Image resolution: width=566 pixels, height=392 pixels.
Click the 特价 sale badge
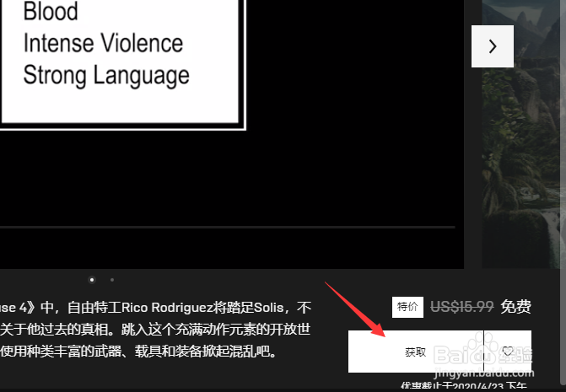(407, 307)
